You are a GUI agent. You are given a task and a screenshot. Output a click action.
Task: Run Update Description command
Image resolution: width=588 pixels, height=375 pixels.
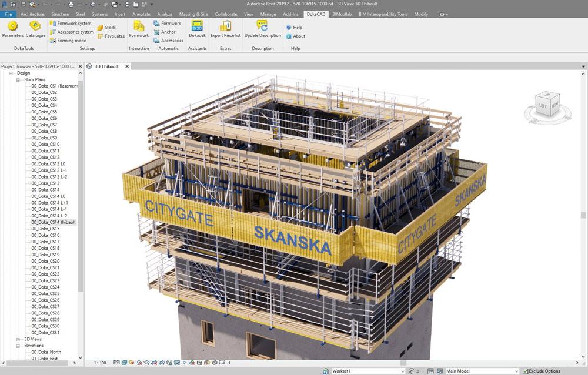262,29
